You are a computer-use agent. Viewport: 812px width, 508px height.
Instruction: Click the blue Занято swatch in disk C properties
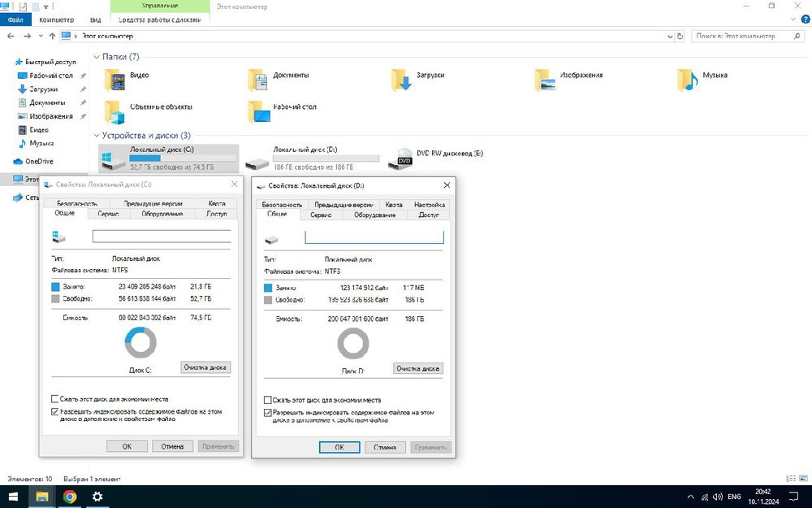56,287
